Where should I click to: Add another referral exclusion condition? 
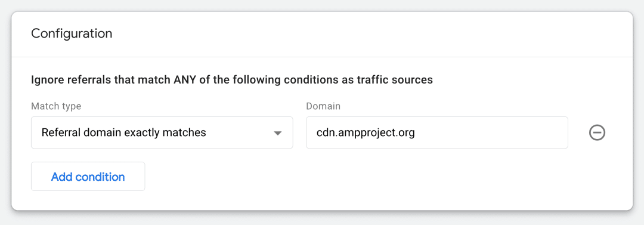tap(88, 177)
